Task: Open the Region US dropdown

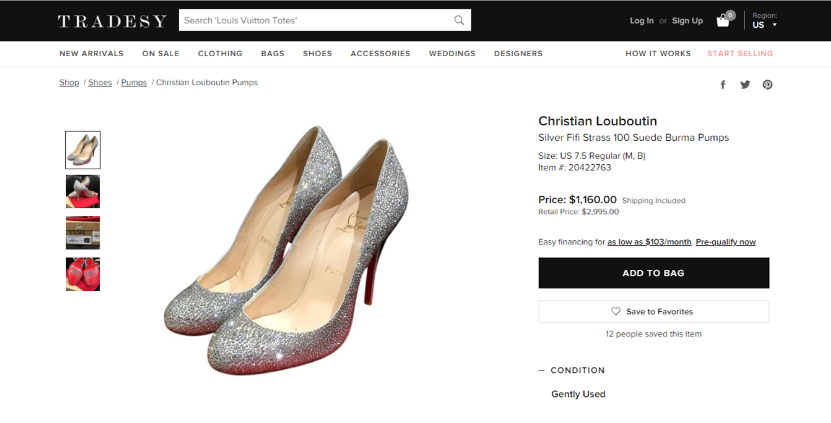Action: pyautogui.click(x=764, y=21)
